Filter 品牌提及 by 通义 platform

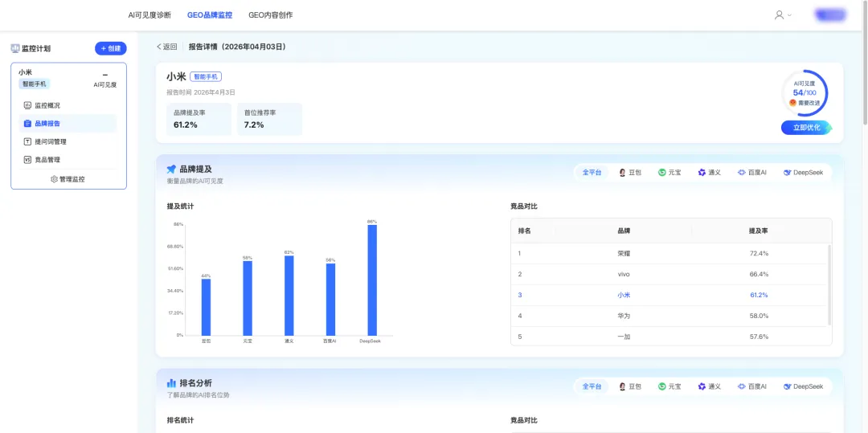tap(709, 173)
